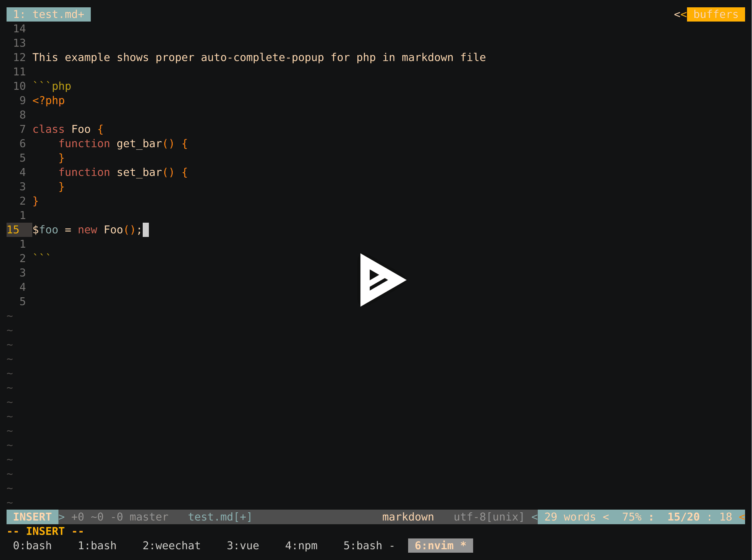Switch to the 0:bash tmux window

click(x=32, y=545)
